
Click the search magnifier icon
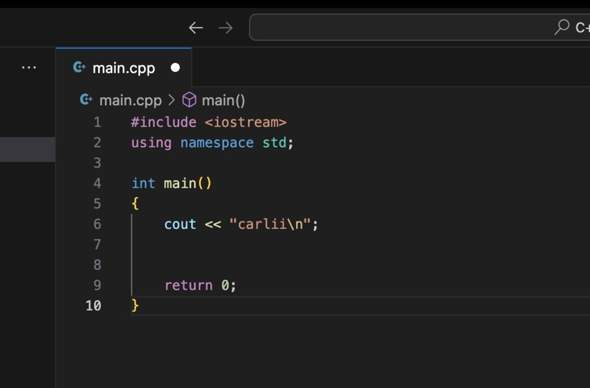[x=562, y=27]
